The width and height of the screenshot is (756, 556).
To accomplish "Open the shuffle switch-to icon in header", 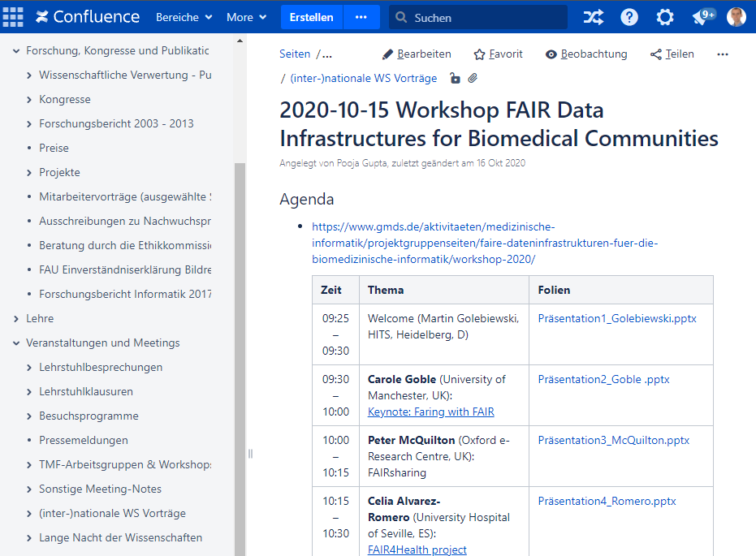I will point(594,17).
